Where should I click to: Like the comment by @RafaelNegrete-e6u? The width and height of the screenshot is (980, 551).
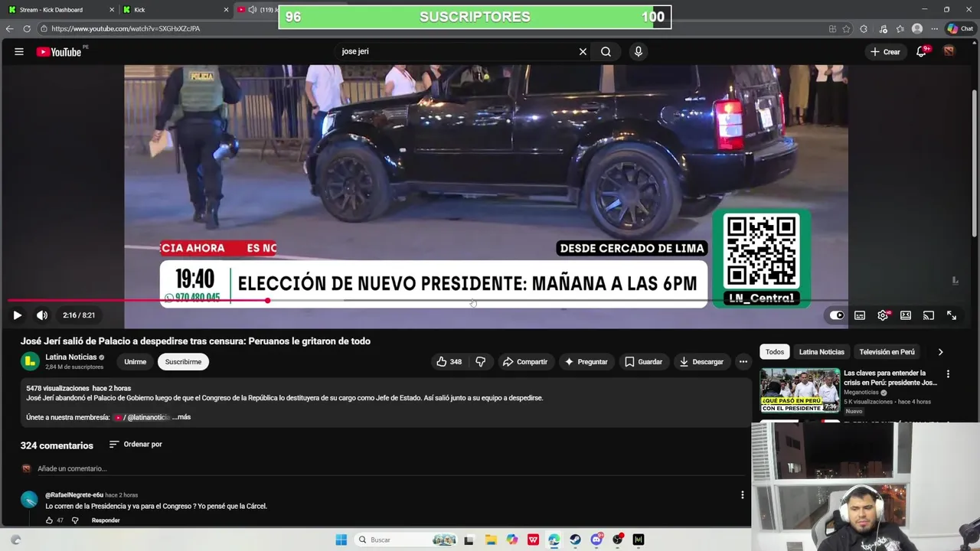(49, 520)
